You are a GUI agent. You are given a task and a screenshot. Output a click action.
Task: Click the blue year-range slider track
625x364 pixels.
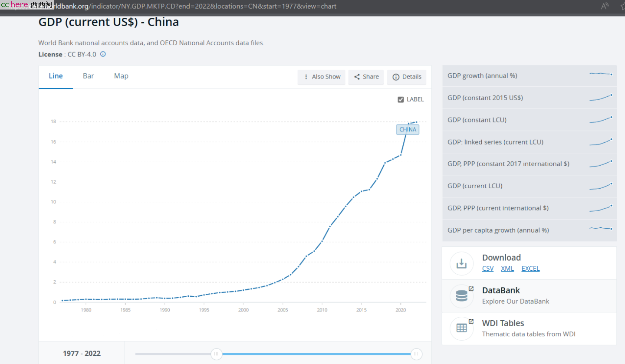tap(316, 354)
